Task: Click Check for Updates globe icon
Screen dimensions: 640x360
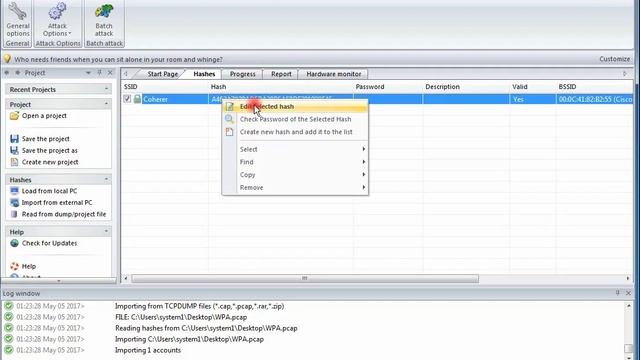Action: click(x=14, y=243)
